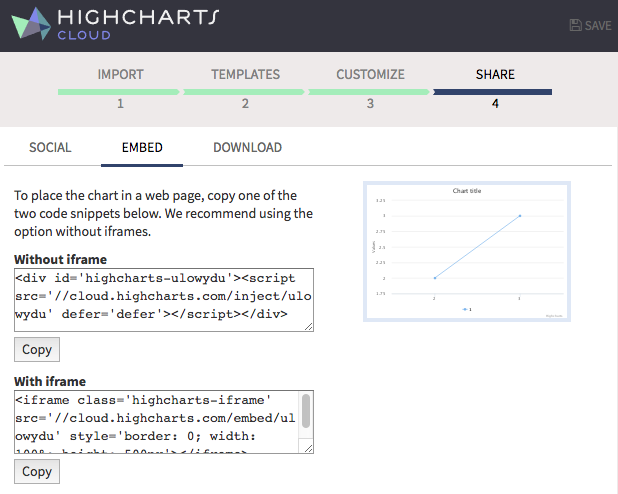618x494 pixels.
Task: Click the HIGHCHARTS title text
Action: 138,17
